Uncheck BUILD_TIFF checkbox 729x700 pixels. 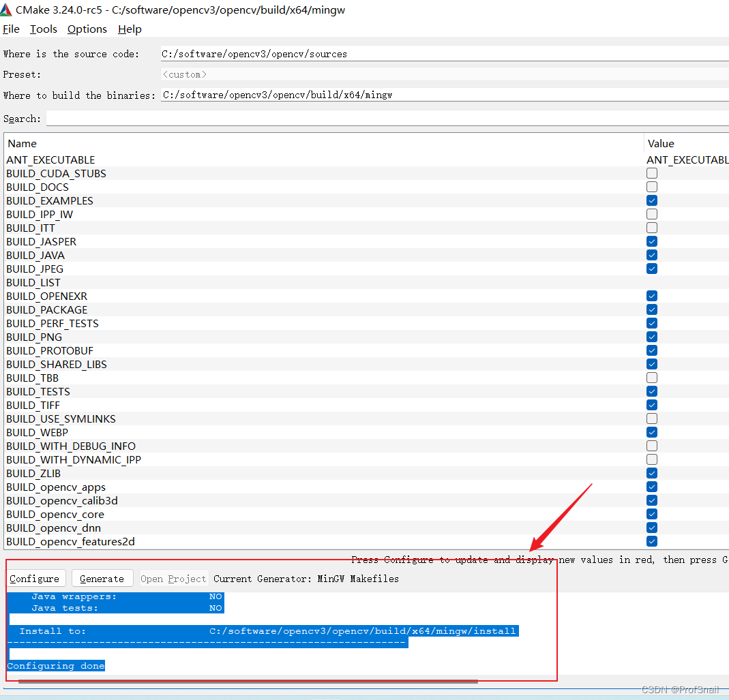coord(652,405)
